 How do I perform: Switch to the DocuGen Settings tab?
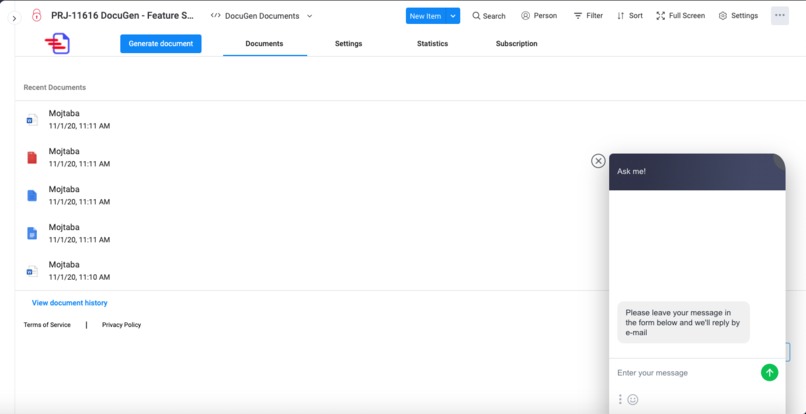(349, 44)
